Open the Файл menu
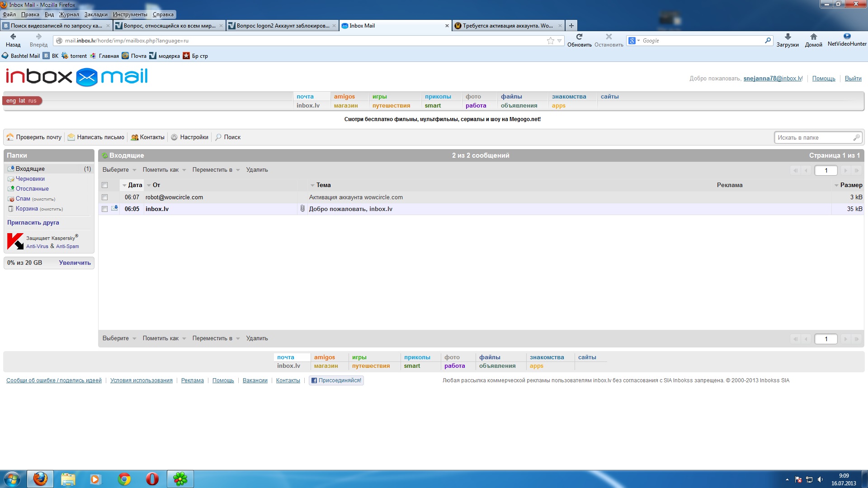This screenshot has width=868, height=488. [x=9, y=14]
